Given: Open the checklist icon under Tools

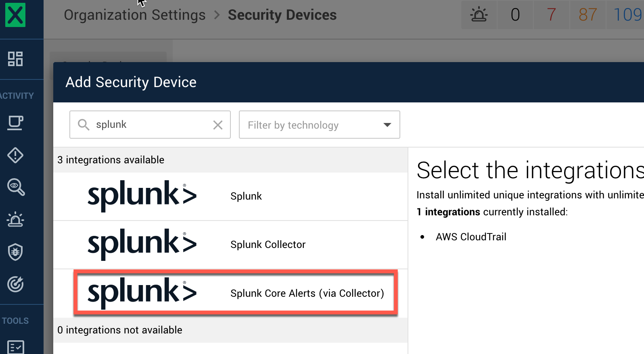Looking at the screenshot, I should point(16,348).
